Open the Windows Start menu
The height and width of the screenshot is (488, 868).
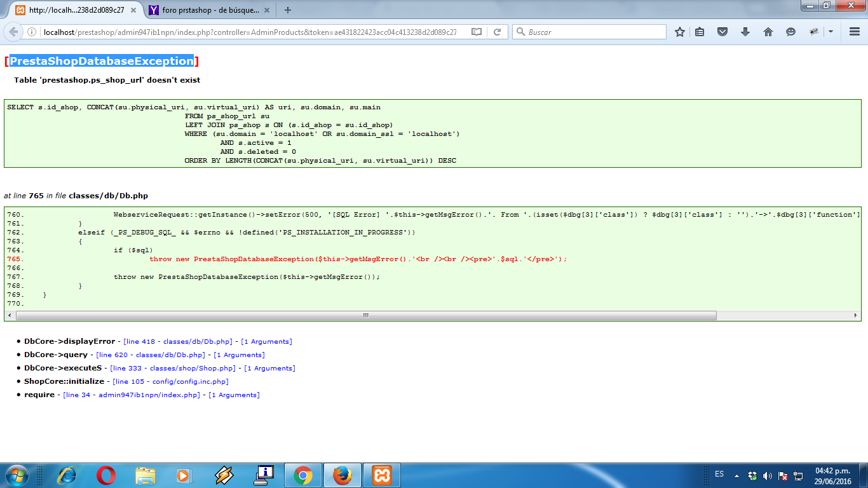tap(17, 475)
